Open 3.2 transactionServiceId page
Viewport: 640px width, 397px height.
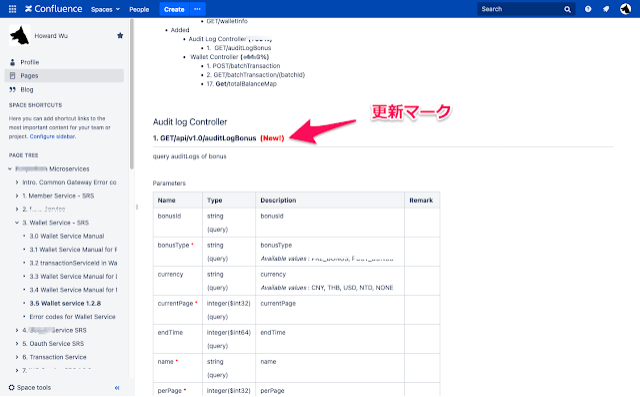(x=73, y=263)
